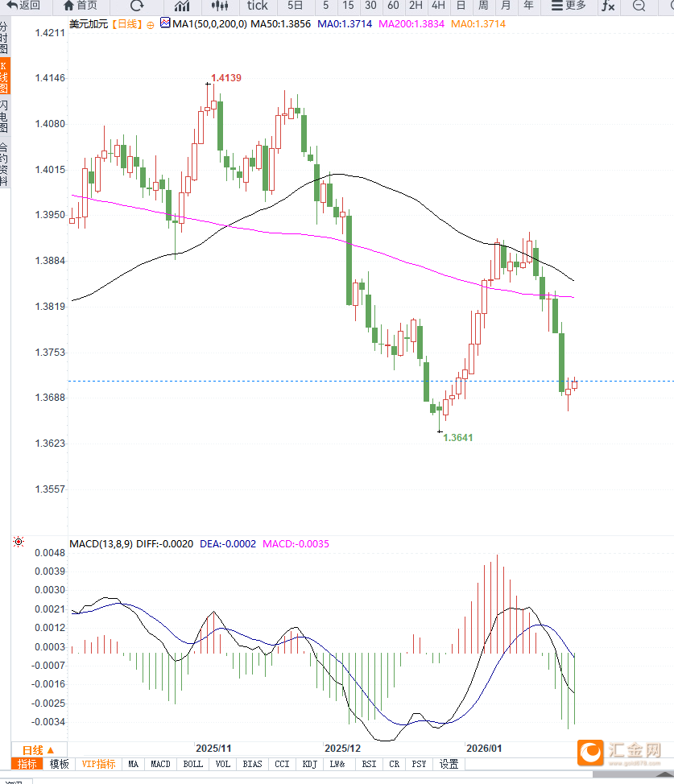
Task: Open the 合约资料 side tab
Action: click(5, 164)
